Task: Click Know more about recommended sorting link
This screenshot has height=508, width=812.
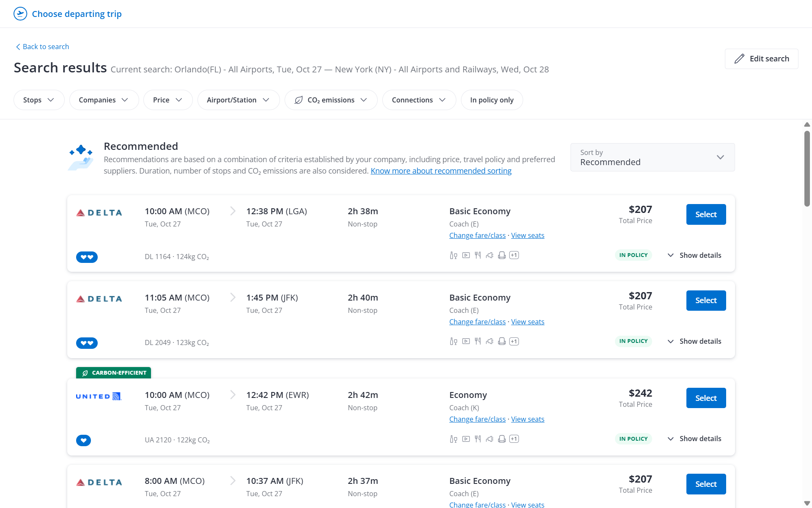Action: click(x=441, y=171)
